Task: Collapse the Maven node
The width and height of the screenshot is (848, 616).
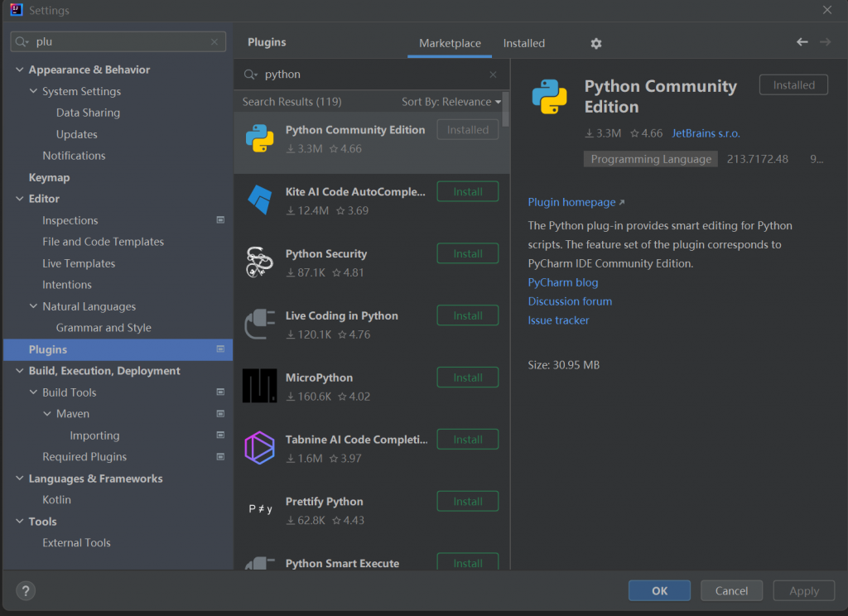Action: pos(47,414)
